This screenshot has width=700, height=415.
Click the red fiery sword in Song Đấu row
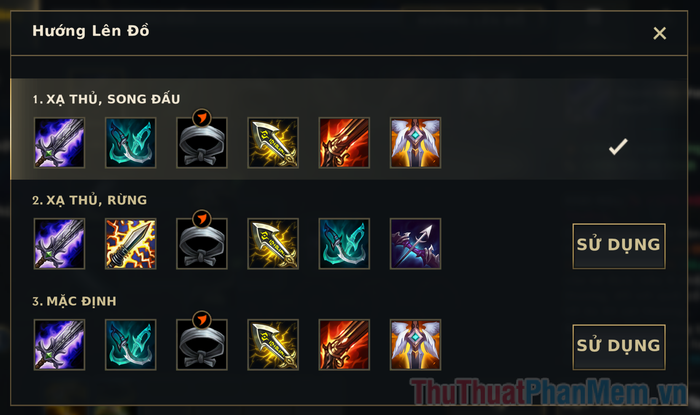coord(344,143)
